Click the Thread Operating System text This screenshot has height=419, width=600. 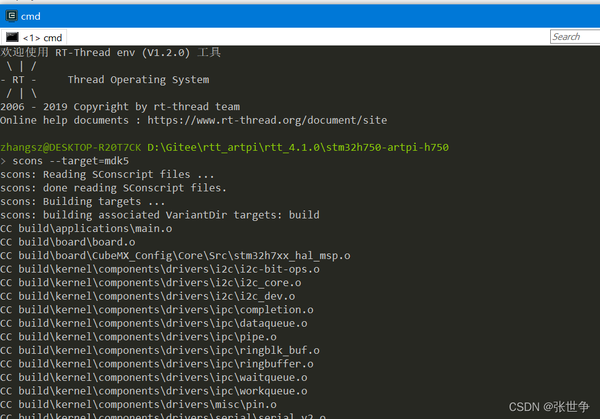138,79
